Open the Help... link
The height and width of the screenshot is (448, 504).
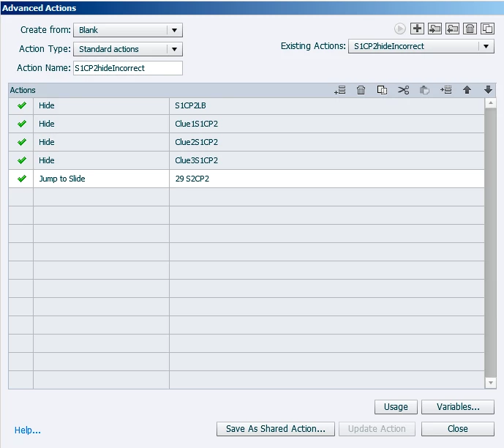pos(28,430)
